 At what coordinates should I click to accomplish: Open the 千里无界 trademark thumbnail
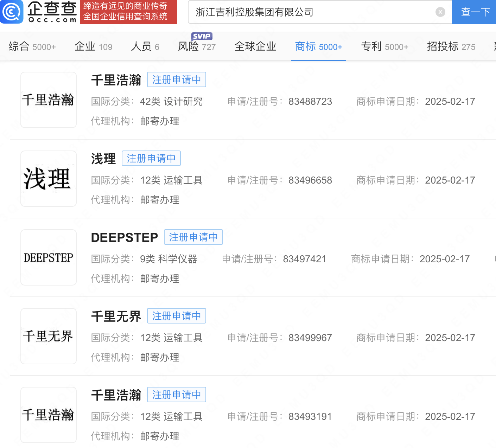49,336
